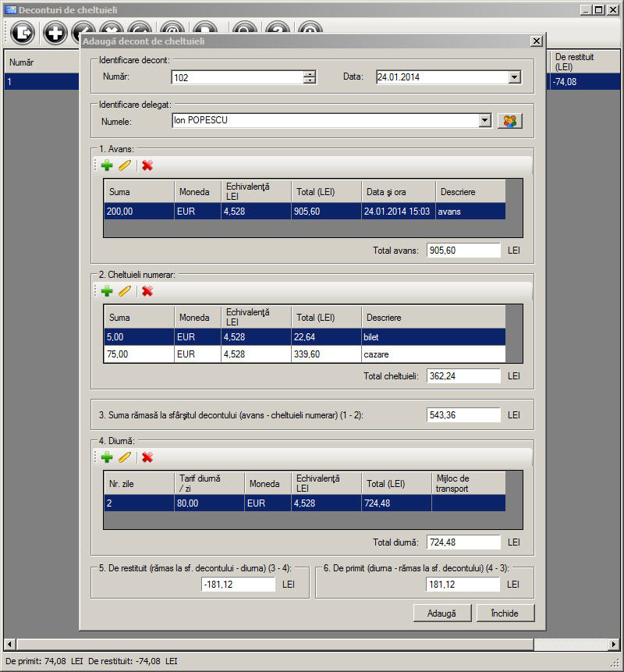
Task: Add a new row in the Avans section
Action: 107,165
